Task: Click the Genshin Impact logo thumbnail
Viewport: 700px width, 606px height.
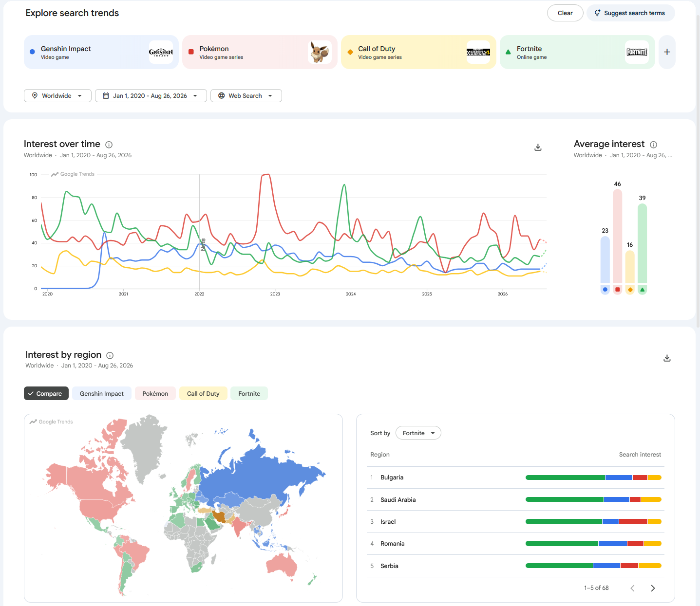Action: coord(161,52)
